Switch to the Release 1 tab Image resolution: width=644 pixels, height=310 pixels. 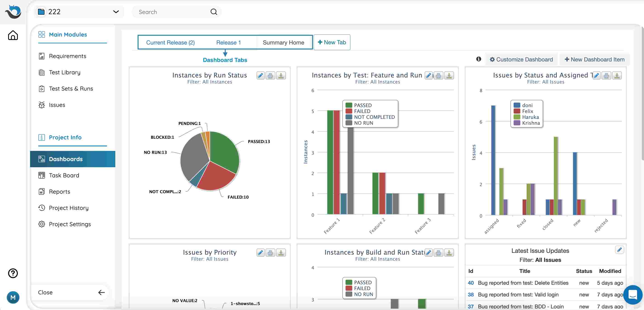[228, 42]
